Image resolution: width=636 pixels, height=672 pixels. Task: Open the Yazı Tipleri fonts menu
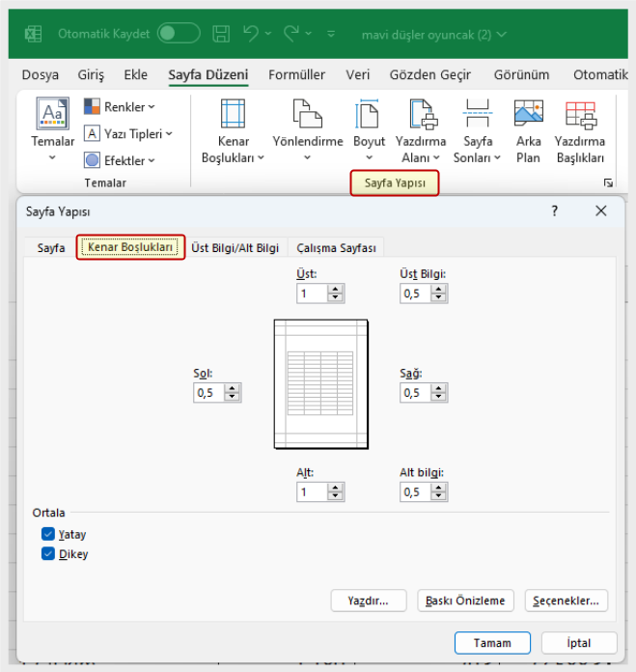[x=127, y=133]
